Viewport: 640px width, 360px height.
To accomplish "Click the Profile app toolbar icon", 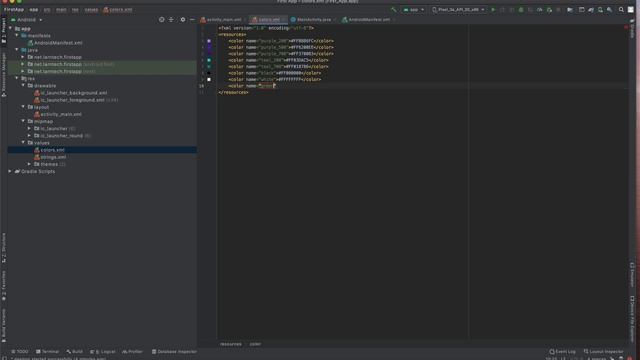I will click(540, 9).
